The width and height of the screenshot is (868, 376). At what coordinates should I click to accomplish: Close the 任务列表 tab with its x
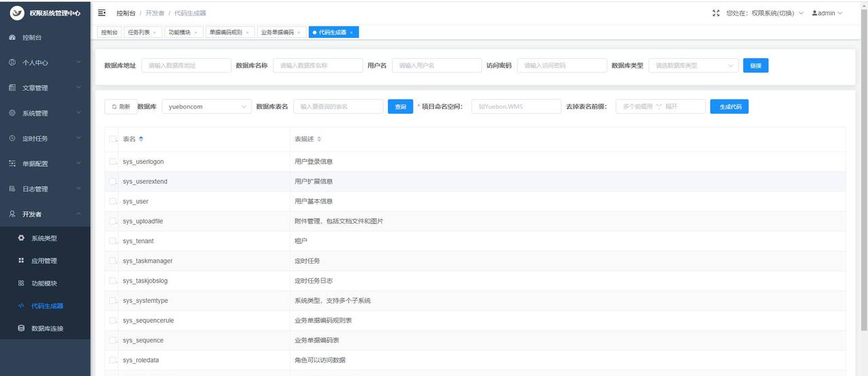click(x=155, y=32)
